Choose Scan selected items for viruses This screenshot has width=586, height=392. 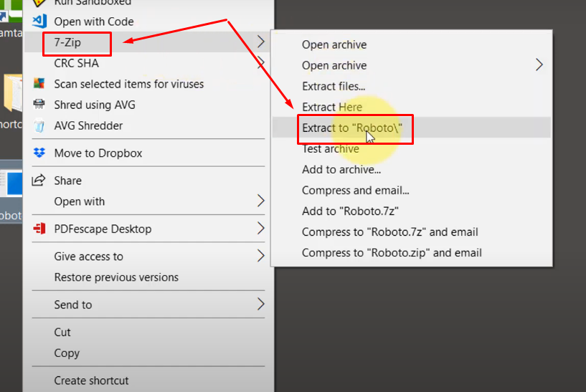click(x=129, y=84)
